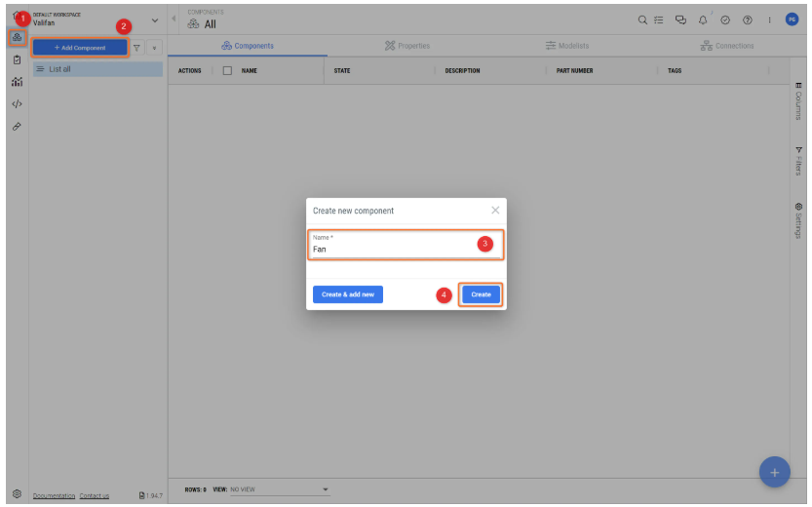Sort by the NAME column header

[250, 70]
